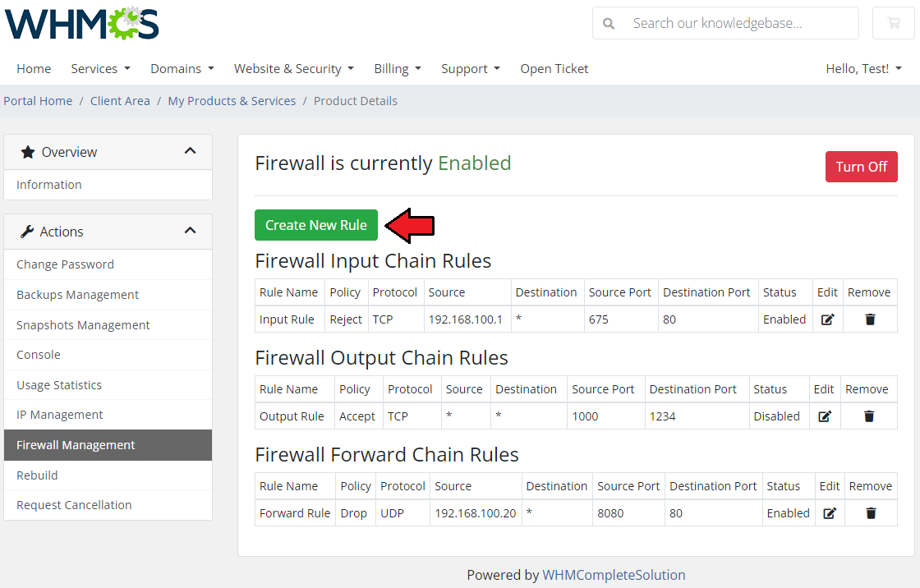The height and width of the screenshot is (588, 920).
Task: Click the Accept policy cell
Action: pyautogui.click(x=358, y=416)
